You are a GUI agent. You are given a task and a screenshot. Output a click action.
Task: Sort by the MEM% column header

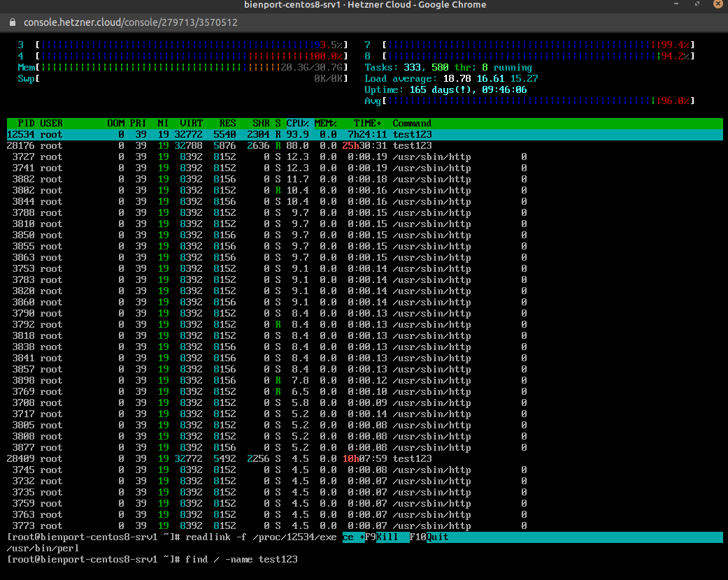[x=325, y=124]
